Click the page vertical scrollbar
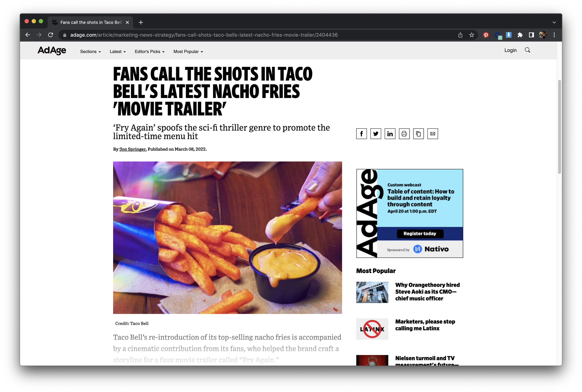This screenshot has height=392, width=582. tap(559, 126)
